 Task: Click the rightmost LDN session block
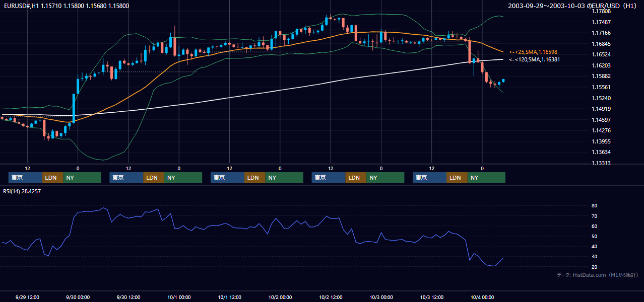(457, 178)
